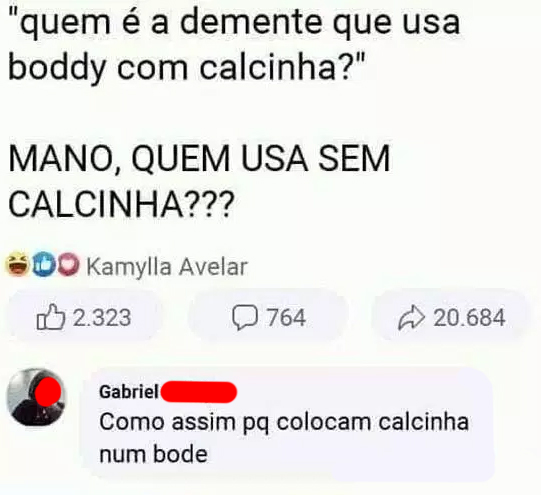Click the 'CALCINHA???' line of the post
This screenshot has height=495, width=541.
point(121,204)
